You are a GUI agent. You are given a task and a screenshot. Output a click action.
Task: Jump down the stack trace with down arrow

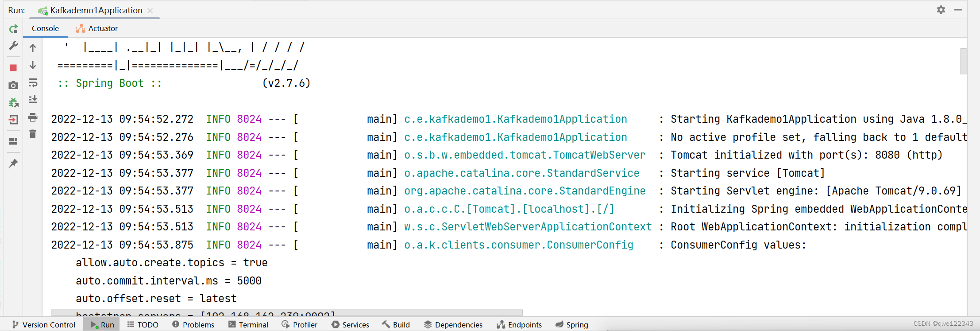coord(33,65)
